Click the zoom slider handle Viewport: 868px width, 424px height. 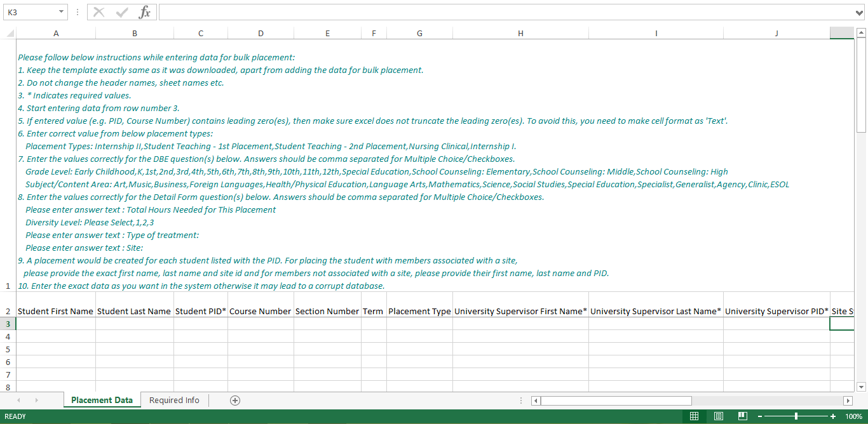click(x=796, y=416)
